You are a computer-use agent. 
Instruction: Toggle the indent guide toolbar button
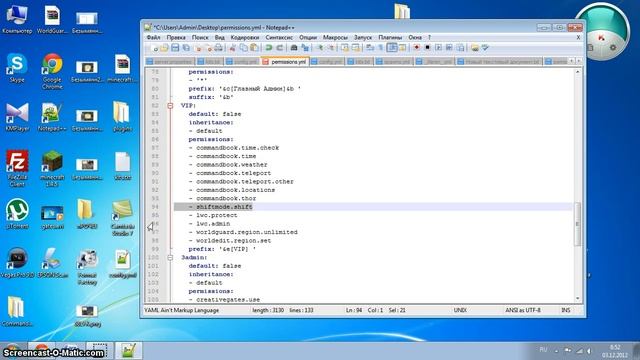pos(392,48)
